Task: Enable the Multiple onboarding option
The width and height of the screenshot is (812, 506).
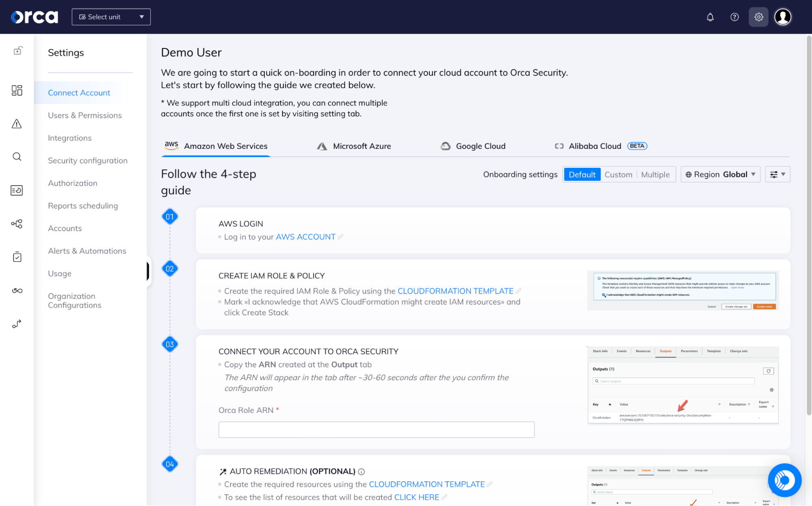Action: coord(655,174)
